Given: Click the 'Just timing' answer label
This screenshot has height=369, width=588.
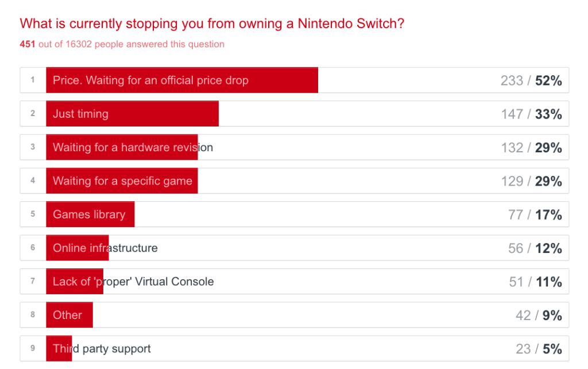Looking at the screenshot, I should coord(80,114).
